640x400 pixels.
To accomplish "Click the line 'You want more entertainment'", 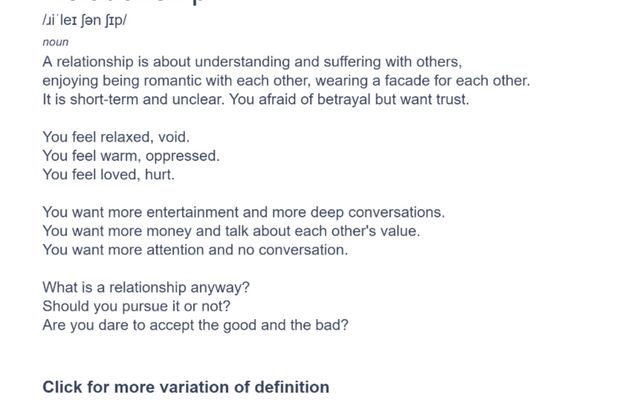I will (x=244, y=212).
